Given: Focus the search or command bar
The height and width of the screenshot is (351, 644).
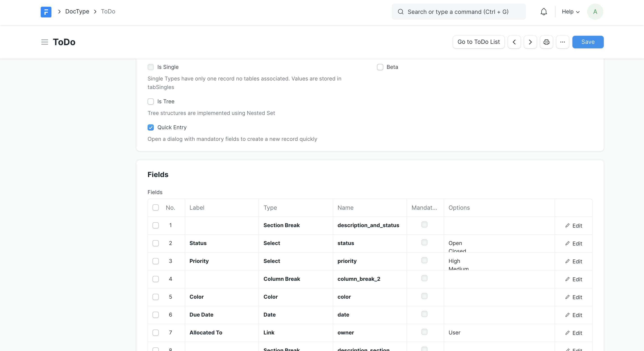Looking at the screenshot, I should coord(458,12).
